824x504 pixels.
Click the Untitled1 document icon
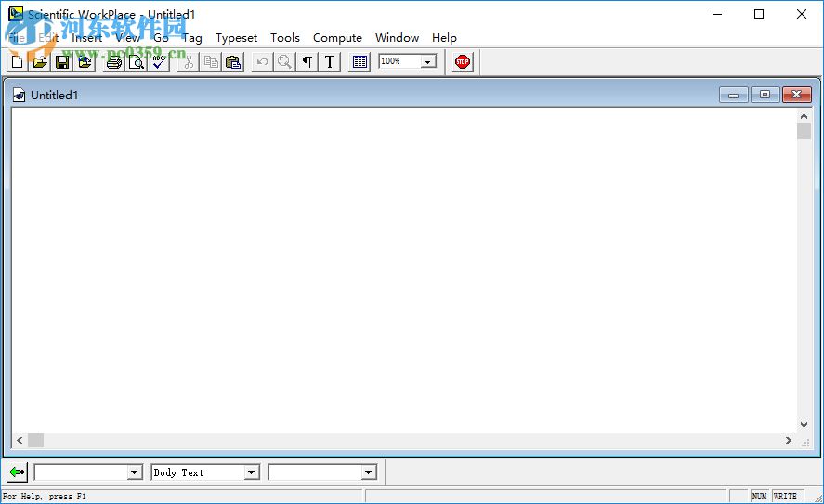point(19,95)
